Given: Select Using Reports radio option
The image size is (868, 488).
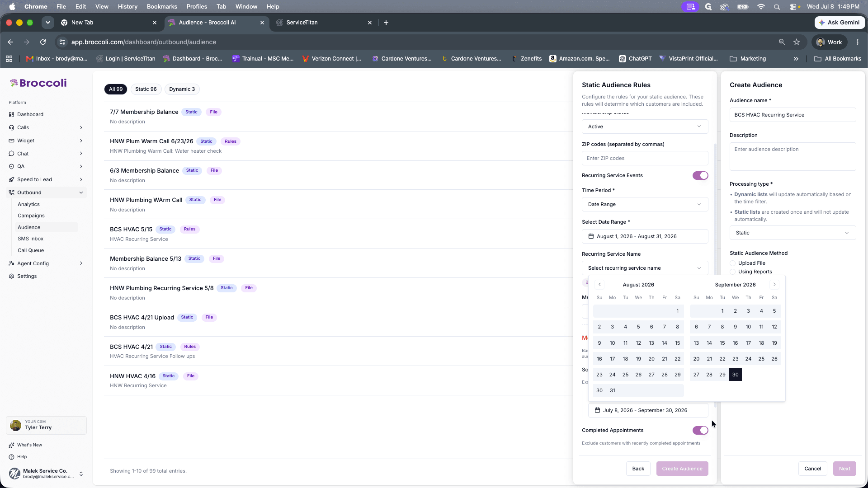Looking at the screenshot, I should [x=733, y=272].
